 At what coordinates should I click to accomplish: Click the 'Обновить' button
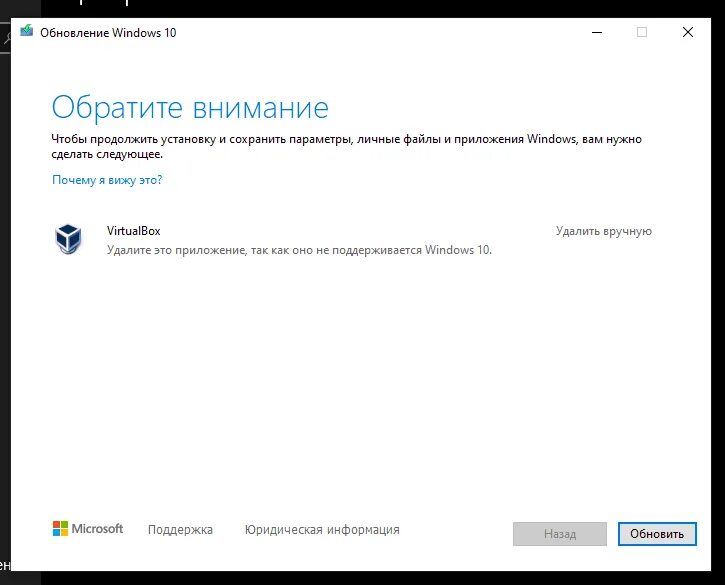tap(657, 534)
